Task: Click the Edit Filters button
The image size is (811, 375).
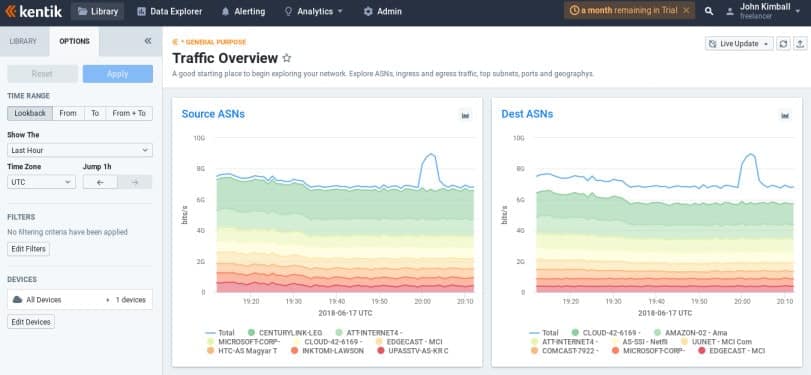Action: click(x=28, y=249)
